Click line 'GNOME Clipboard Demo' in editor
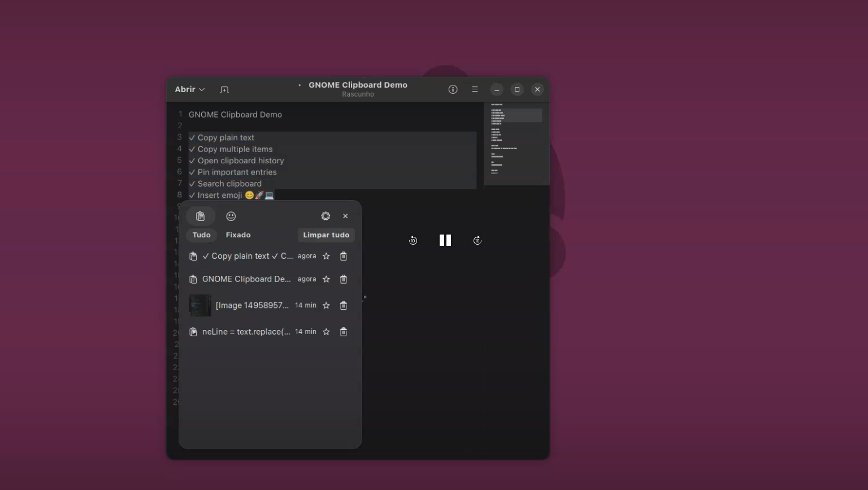The image size is (868, 490). [x=235, y=115]
